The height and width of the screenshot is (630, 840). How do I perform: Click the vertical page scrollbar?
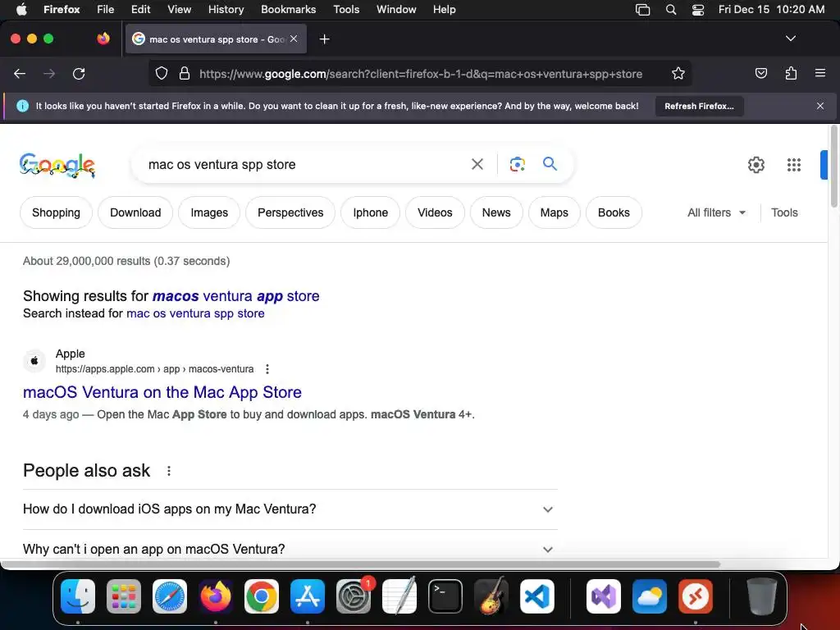834,167
